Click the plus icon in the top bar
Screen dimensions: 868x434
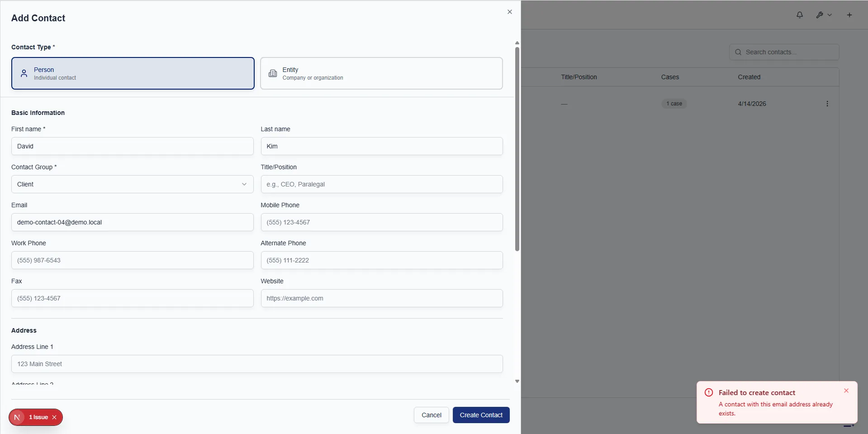(849, 15)
